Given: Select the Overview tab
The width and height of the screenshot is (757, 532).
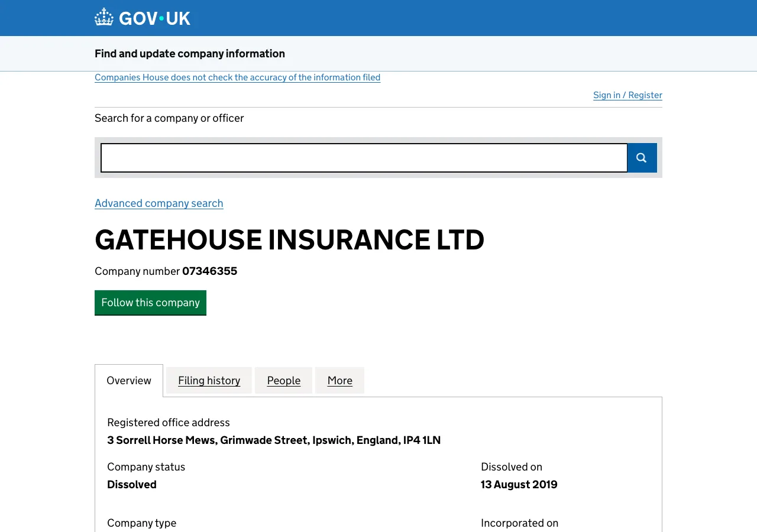Looking at the screenshot, I should [128, 380].
